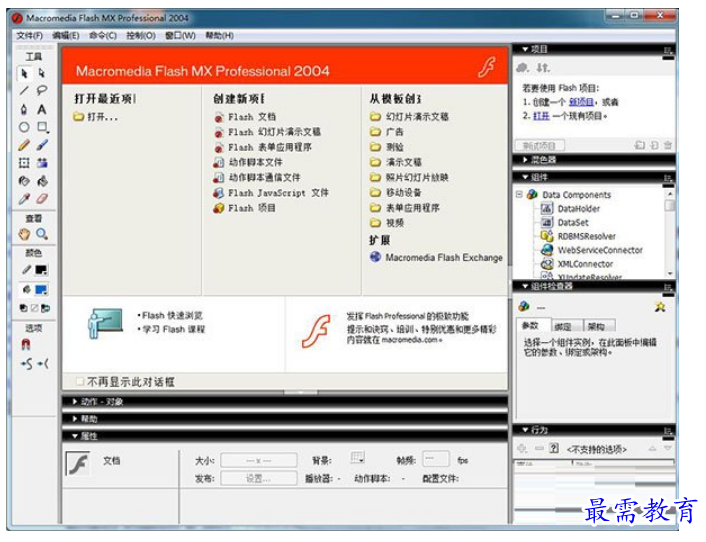Select the Pencil tool
This screenshot has height=542, width=706.
coord(24,145)
